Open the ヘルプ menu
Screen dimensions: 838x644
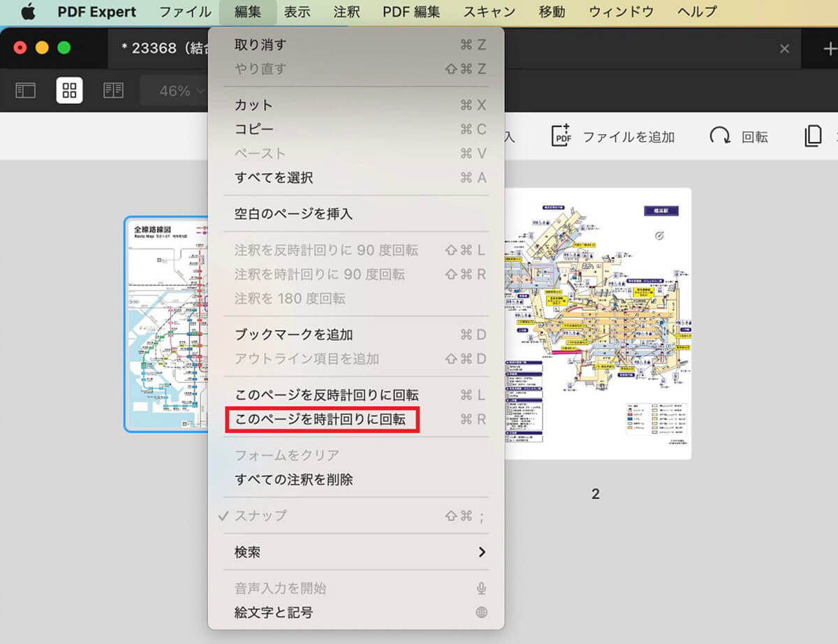(697, 12)
